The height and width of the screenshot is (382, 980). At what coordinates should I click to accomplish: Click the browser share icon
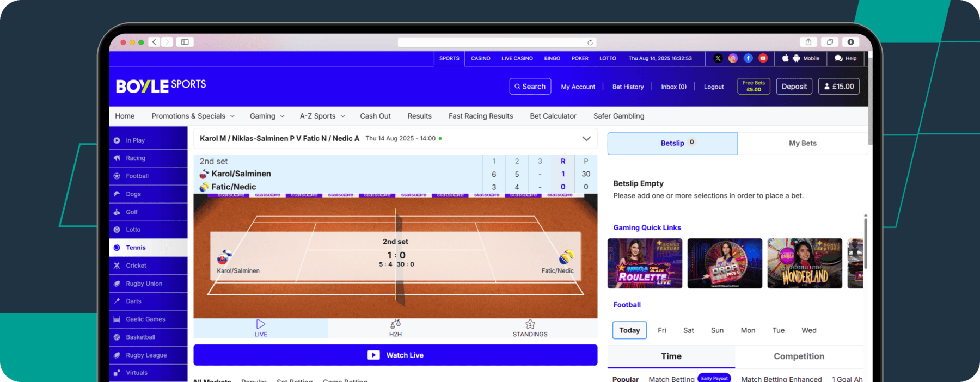point(808,42)
